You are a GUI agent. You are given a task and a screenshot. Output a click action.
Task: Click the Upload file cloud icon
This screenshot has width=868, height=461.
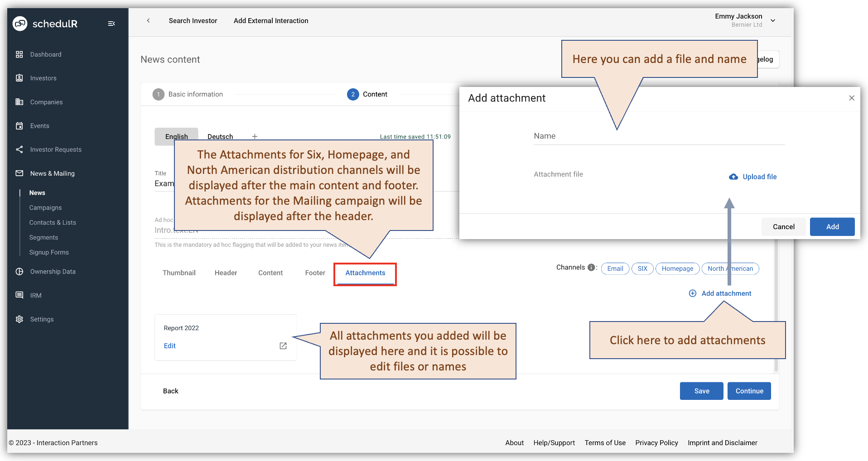tap(733, 177)
